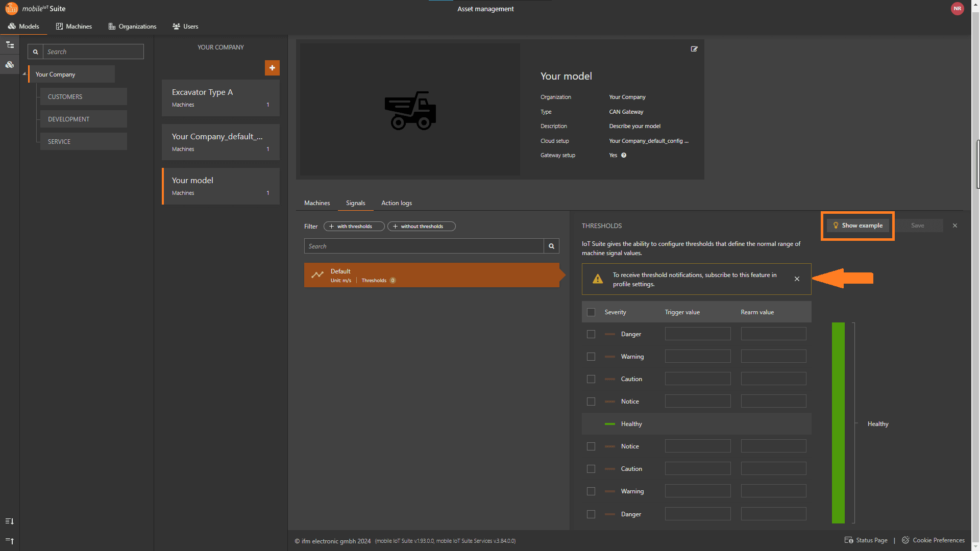The image size is (980, 551).
Task: Add the 'without thresholds' filter
Action: pyautogui.click(x=421, y=227)
